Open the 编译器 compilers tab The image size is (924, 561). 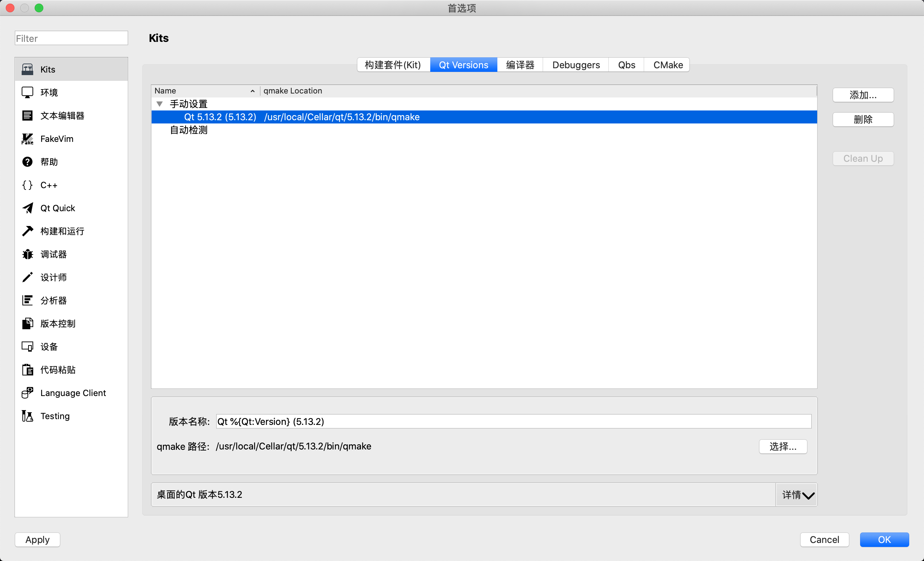520,65
